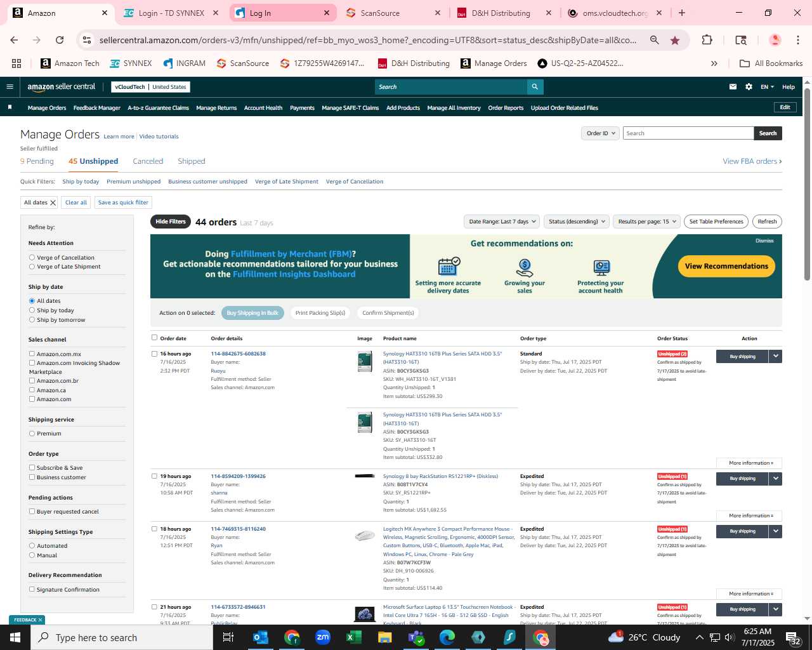Open the Seller Central settings gear

click(x=749, y=87)
